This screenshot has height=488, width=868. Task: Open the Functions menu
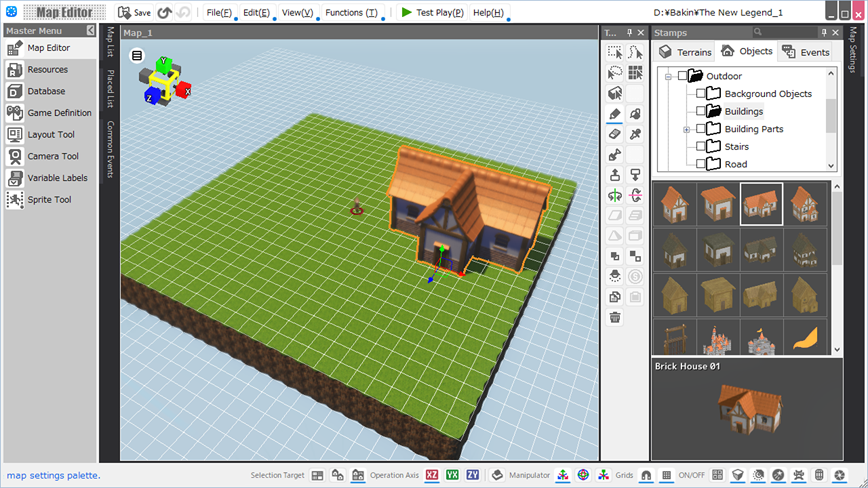click(x=351, y=12)
